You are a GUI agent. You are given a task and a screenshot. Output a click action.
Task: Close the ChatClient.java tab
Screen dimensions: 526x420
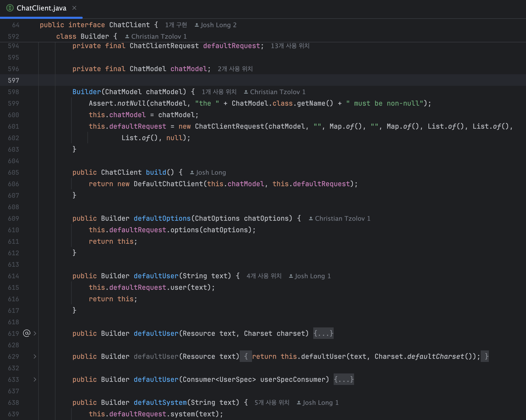click(74, 8)
